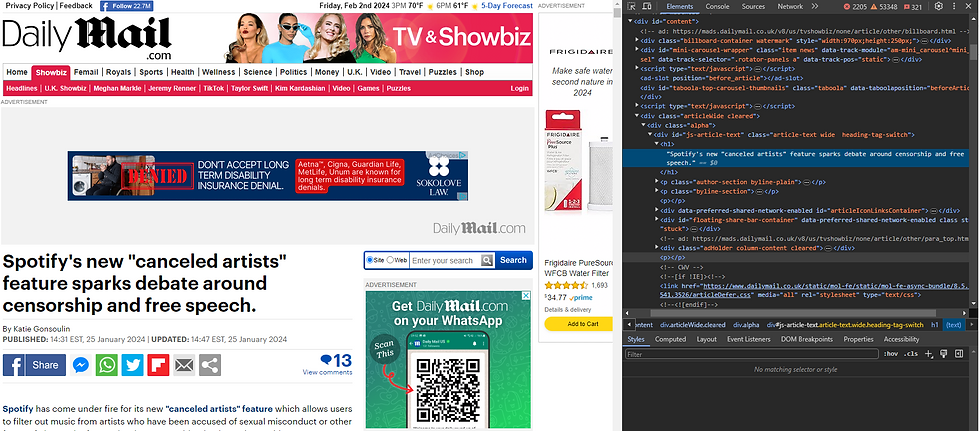Open the Event Listeners tab
The height and width of the screenshot is (431, 980).
click(749, 339)
